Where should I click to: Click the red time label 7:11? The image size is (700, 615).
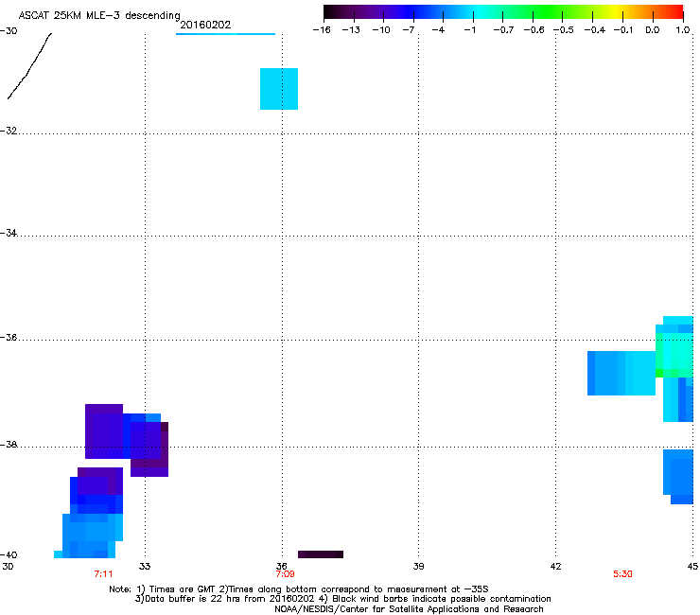point(103,574)
